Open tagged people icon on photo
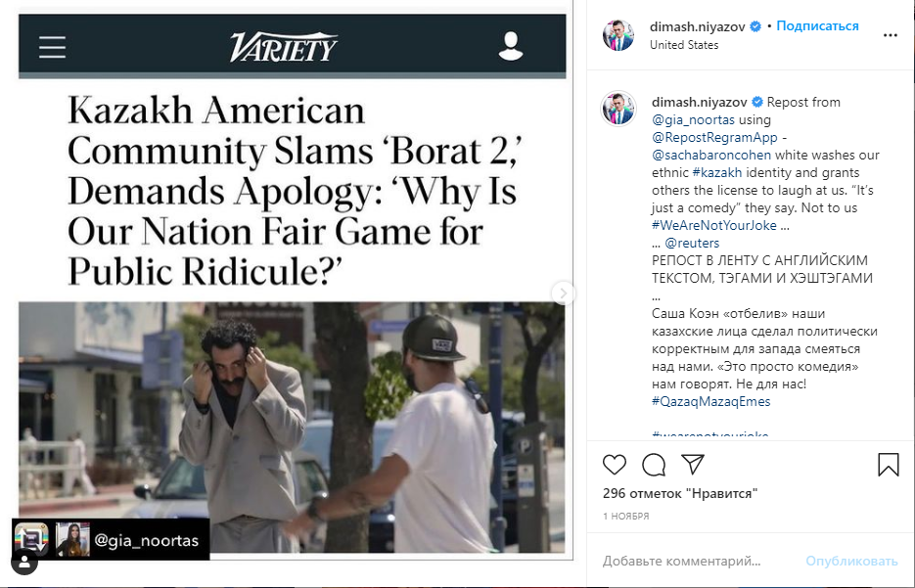Viewport: 915px width, 588px height. [24, 562]
